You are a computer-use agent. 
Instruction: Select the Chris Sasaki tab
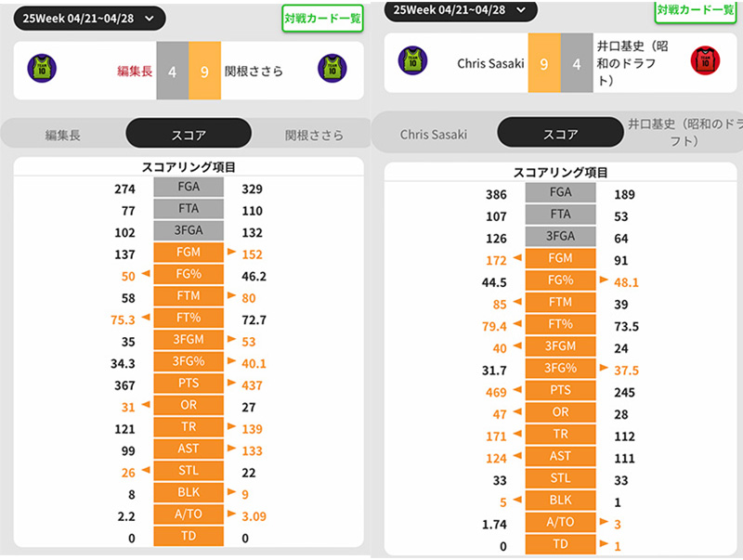434,134
